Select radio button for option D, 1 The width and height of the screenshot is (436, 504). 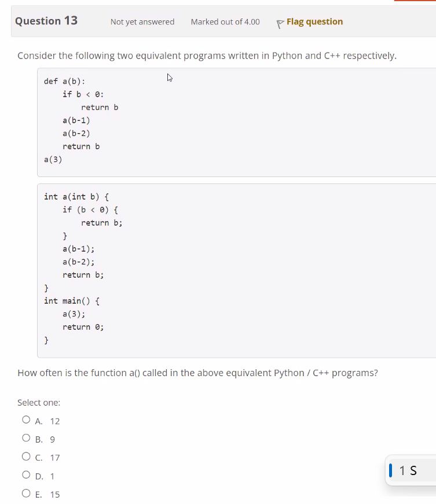(x=26, y=474)
